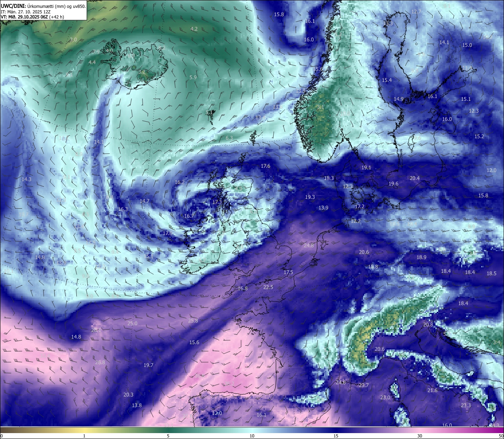504x439 pixels.
Task: Click the '5.9' value label
Action: tap(193, 78)
